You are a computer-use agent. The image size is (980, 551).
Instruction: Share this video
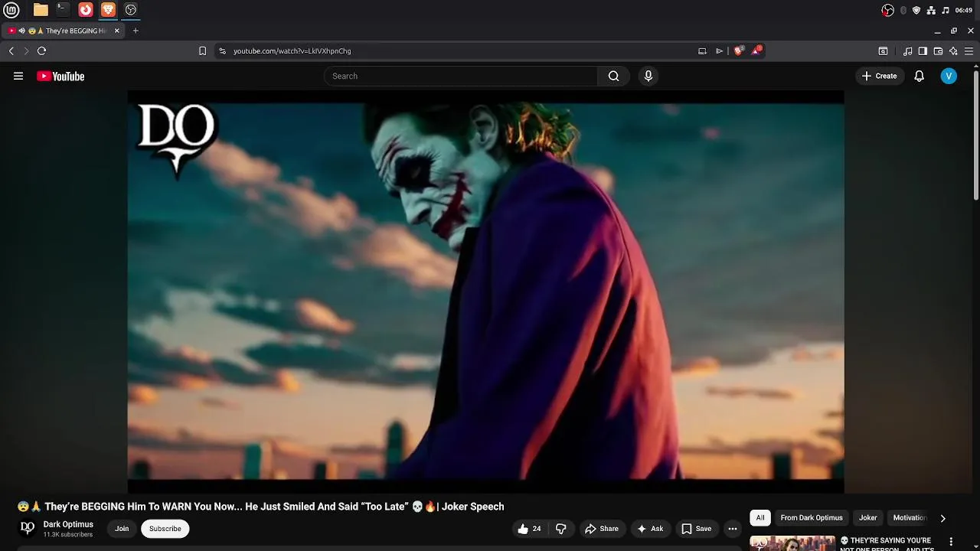point(601,529)
